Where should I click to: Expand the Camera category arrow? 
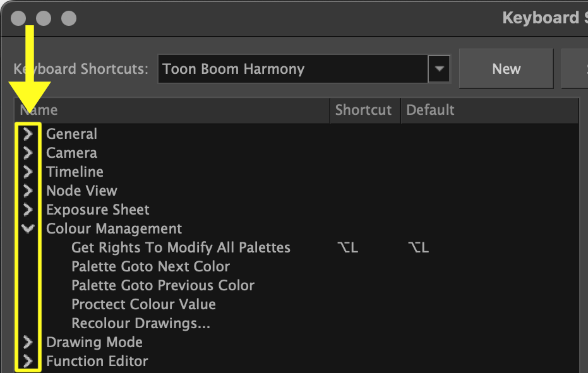click(x=28, y=153)
